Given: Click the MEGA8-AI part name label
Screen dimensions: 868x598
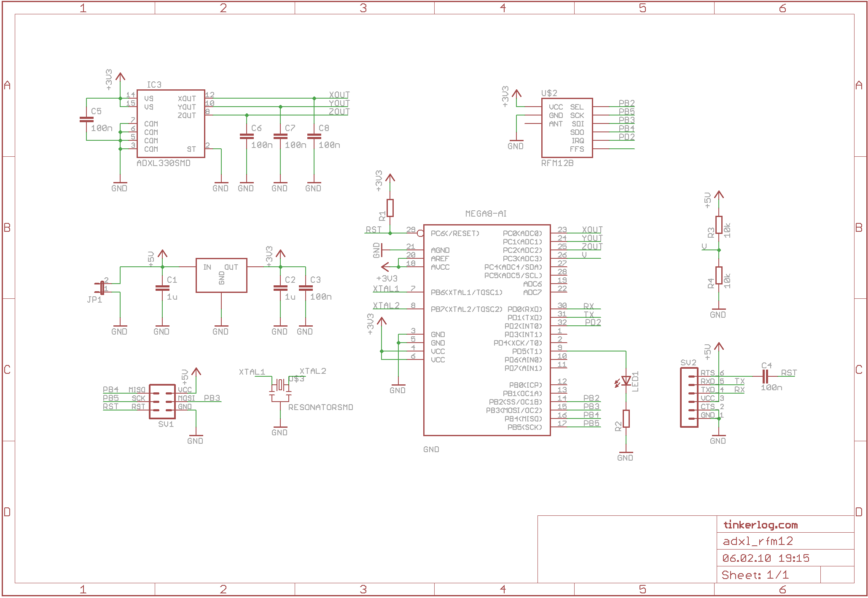Looking at the screenshot, I should tap(486, 214).
